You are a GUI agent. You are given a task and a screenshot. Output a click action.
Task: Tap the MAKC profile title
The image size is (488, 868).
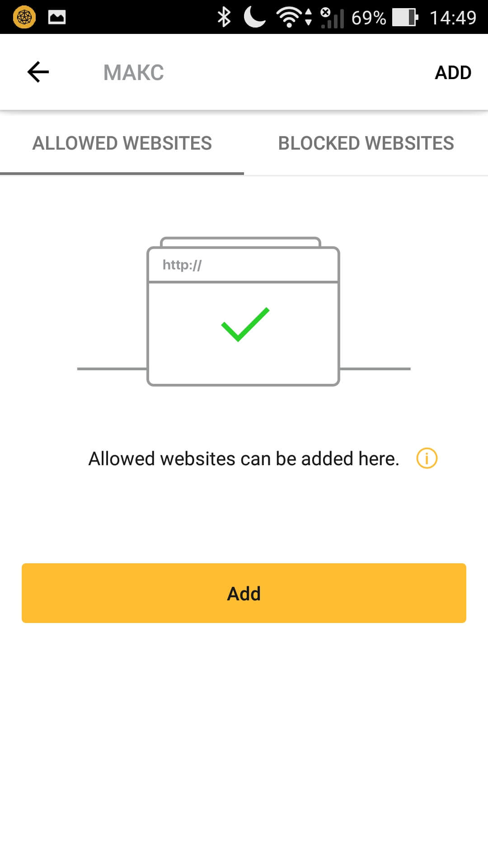coord(134,72)
